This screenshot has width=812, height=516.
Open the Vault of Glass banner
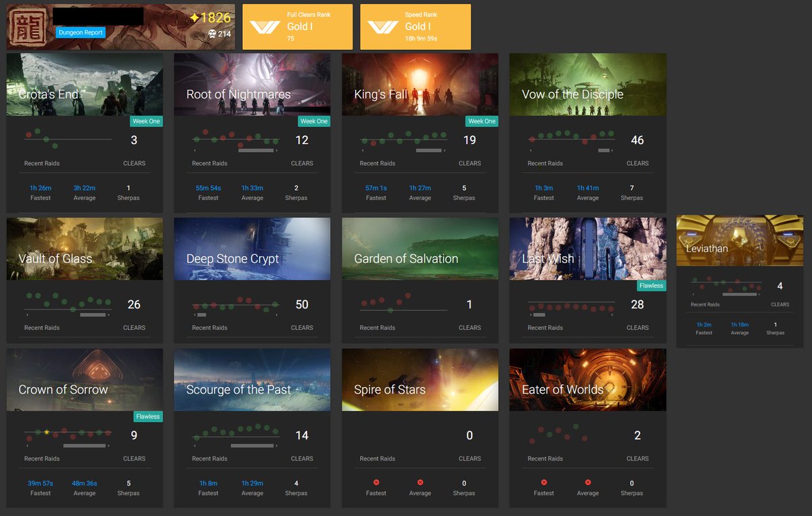tap(85, 249)
